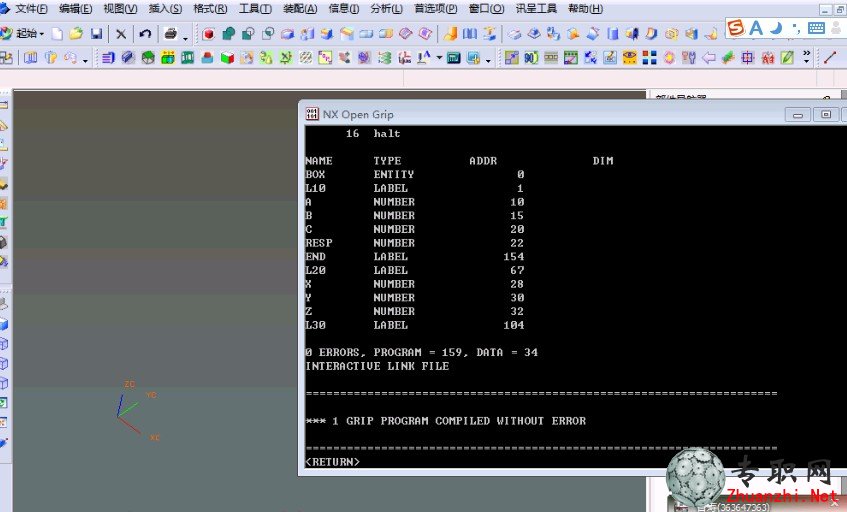
Task: Open the 装配(A) menu
Action: (300, 9)
